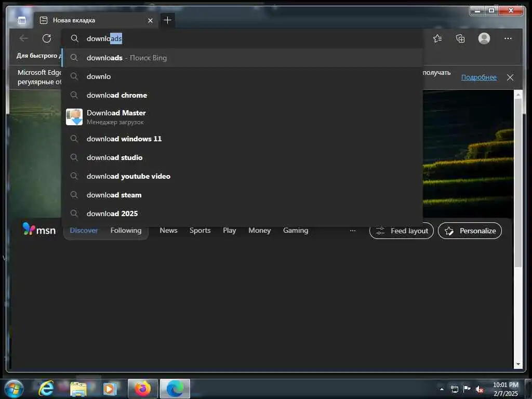Select the 'download chrome' suggestion
The height and width of the screenshot is (399, 532).
coord(242,95)
